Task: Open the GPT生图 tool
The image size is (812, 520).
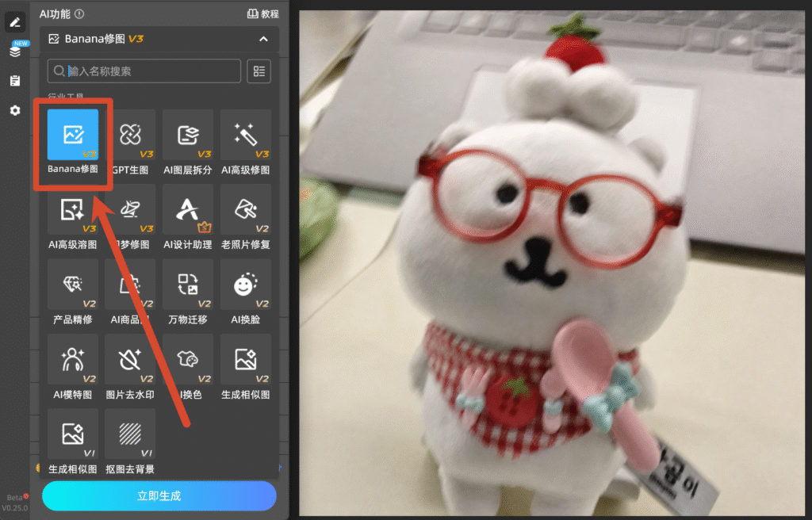Action: 130,135
